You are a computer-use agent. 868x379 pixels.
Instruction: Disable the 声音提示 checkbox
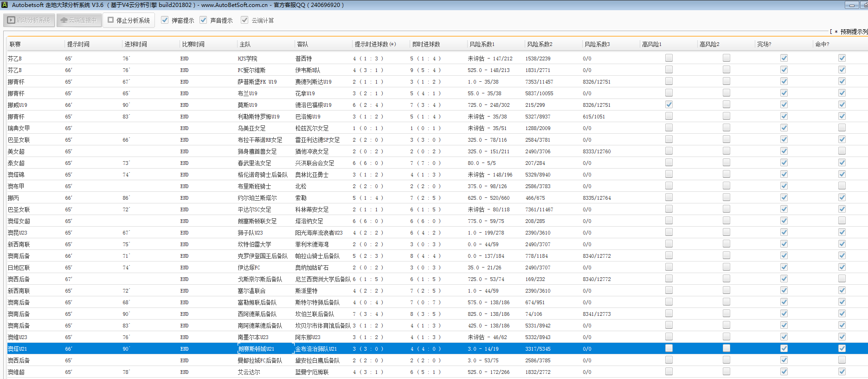pyautogui.click(x=203, y=20)
